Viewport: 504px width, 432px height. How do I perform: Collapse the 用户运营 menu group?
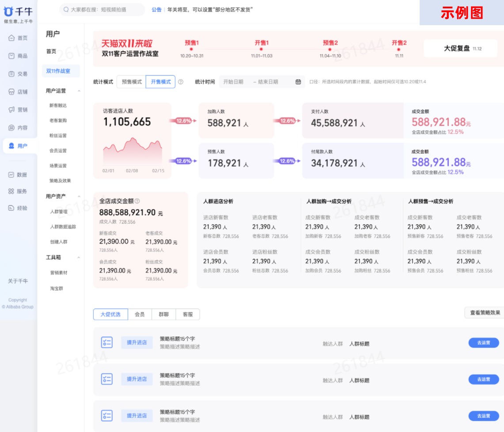click(x=79, y=91)
